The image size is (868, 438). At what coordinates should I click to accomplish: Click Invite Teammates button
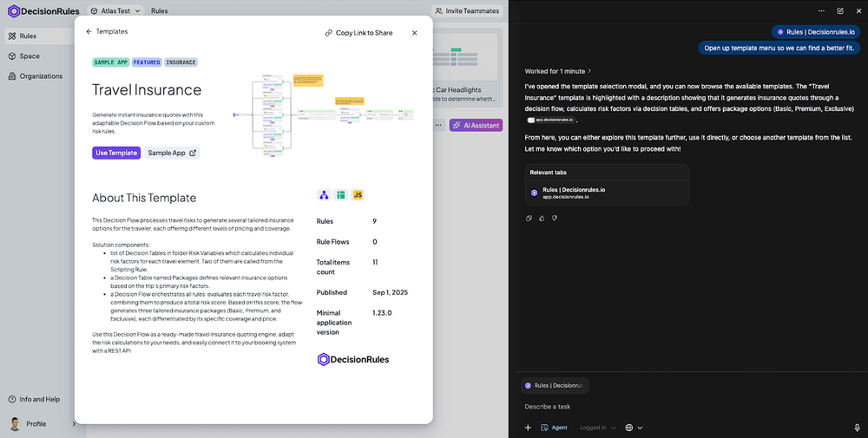[467, 10]
